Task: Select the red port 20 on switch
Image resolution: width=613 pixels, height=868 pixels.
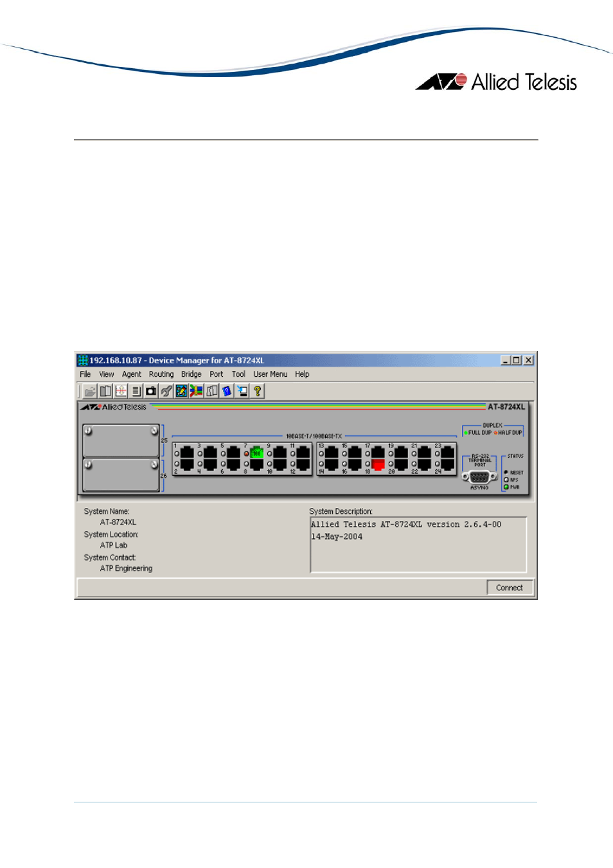Action: point(378,464)
